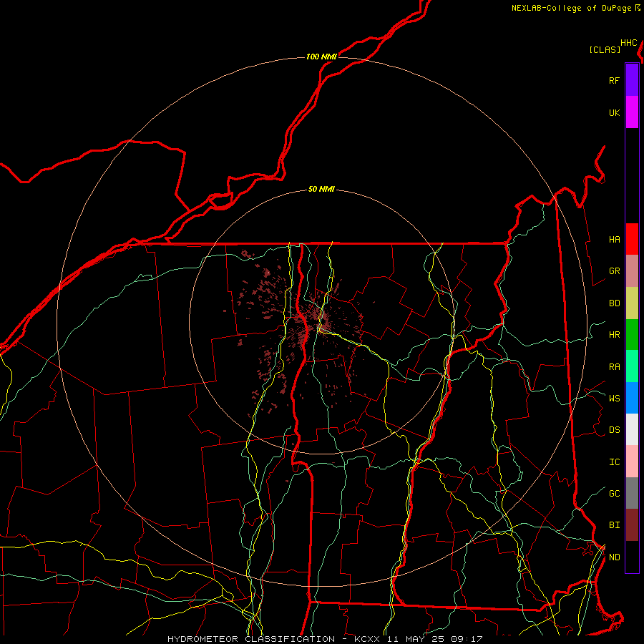
Task: Click the 'RA' legend label
Action: pos(614,366)
